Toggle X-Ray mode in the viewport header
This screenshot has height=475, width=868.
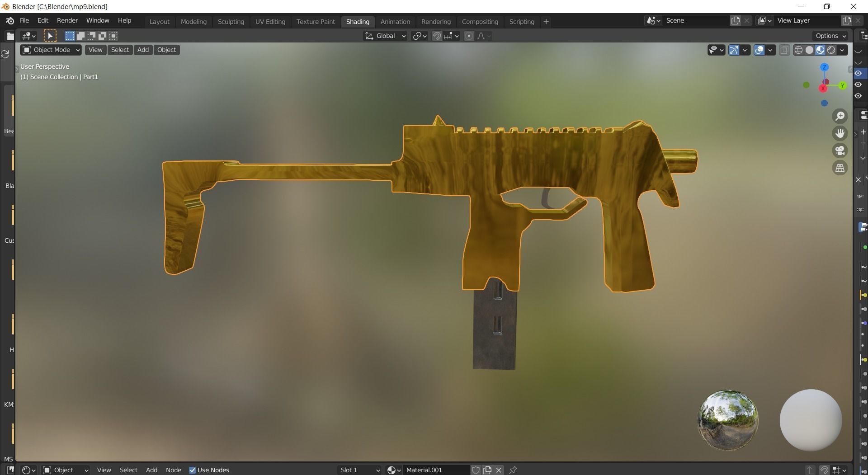click(x=784, y=50)
